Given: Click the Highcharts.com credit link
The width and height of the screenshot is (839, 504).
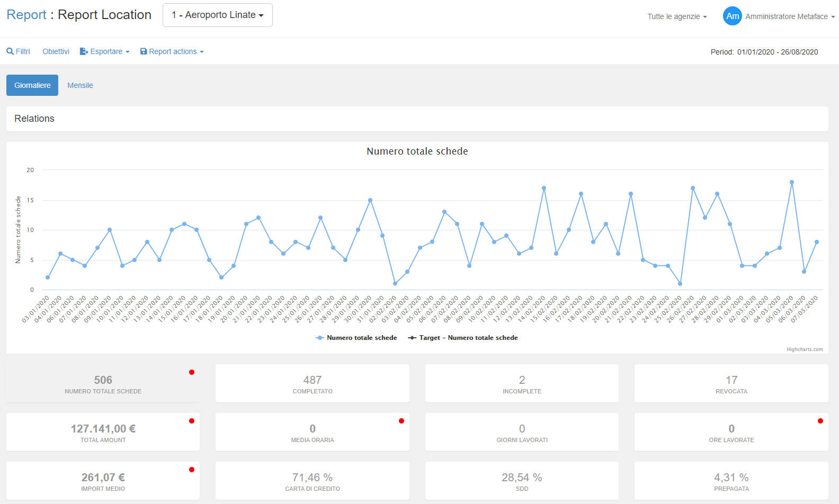Looking at the screenshot, I should [805, 349].
